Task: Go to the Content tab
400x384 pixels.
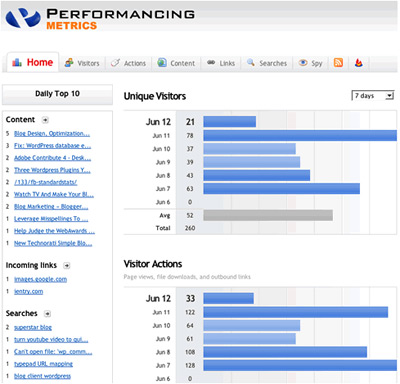Action: [176, 63]
